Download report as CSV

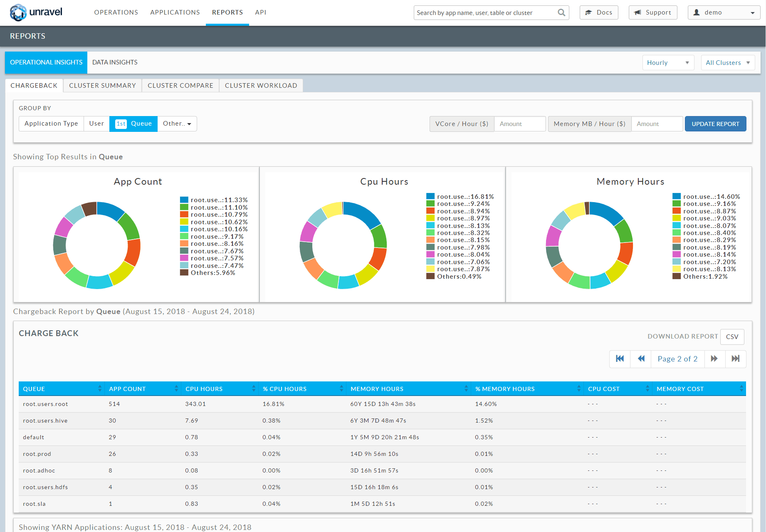click(732, 337)
